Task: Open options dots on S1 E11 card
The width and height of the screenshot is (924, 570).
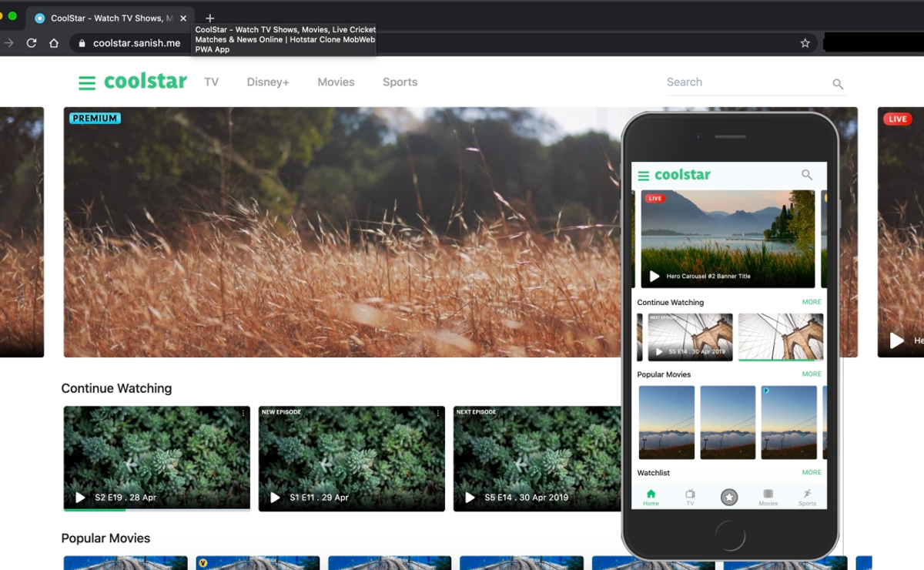Action: [x=438, y=414]
